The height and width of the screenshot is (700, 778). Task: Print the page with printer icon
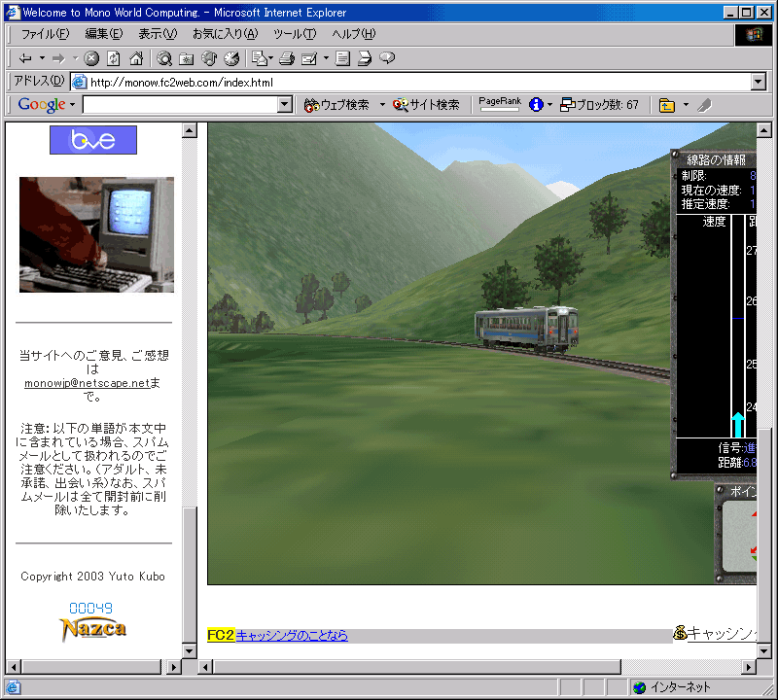(287, 58)
